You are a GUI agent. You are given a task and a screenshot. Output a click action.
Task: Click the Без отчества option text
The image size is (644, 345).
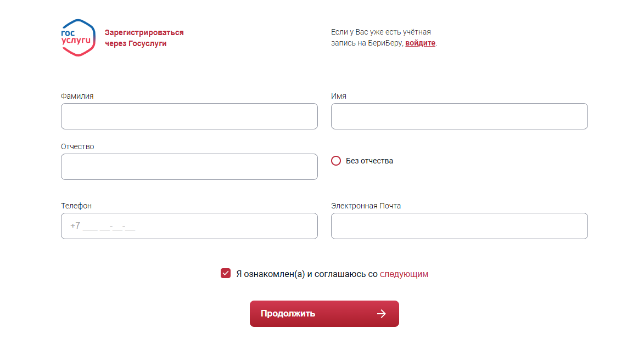(x=369, y=161)
